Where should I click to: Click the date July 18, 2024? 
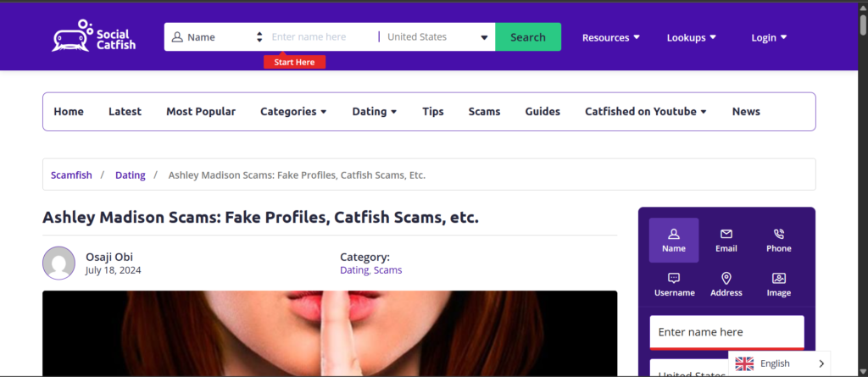[113, 270]
